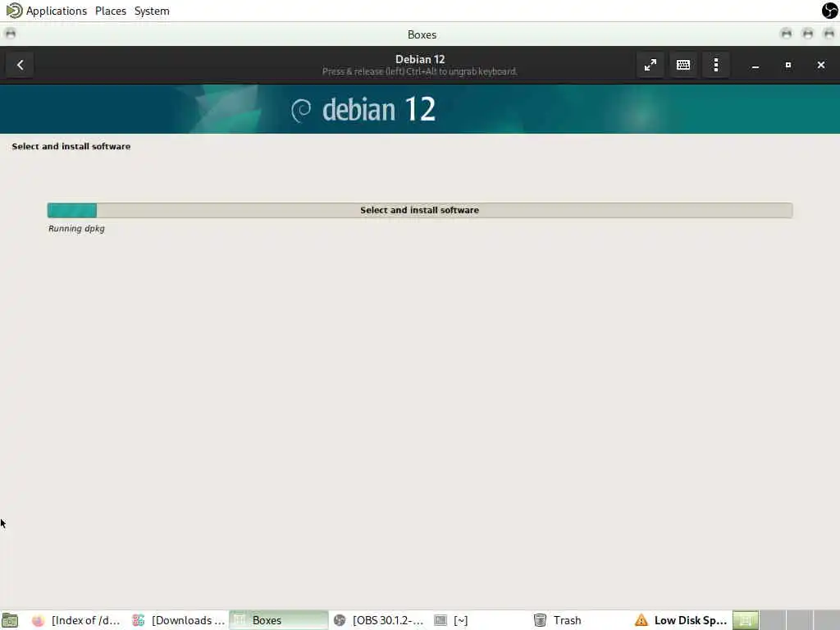
Task: Minimize the inner Debian 12 window
Action: click(x=755, y=66)
